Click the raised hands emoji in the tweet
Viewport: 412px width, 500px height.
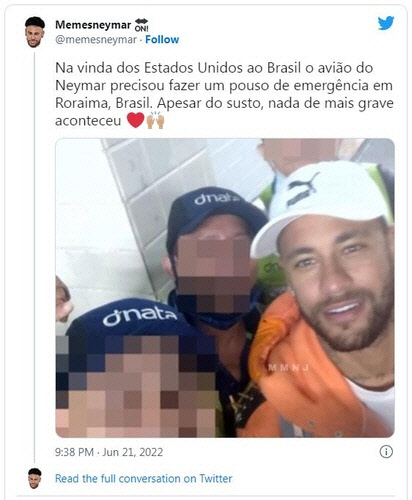[x=155, y=120]
